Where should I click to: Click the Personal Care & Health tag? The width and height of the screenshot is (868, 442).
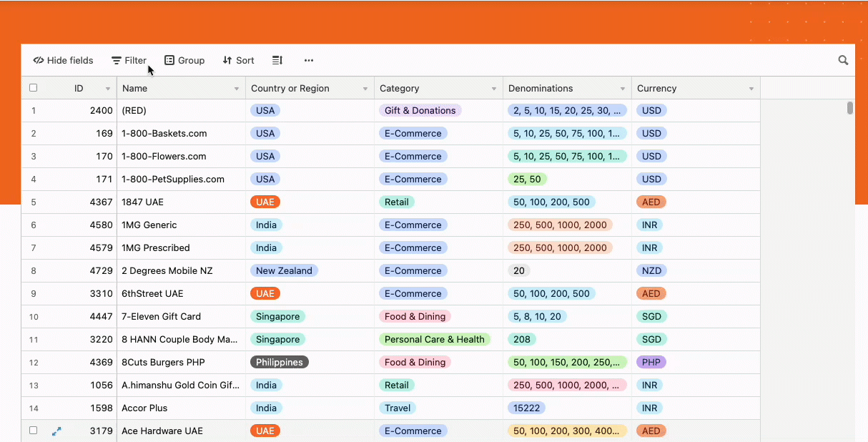(x=434, y=340)
